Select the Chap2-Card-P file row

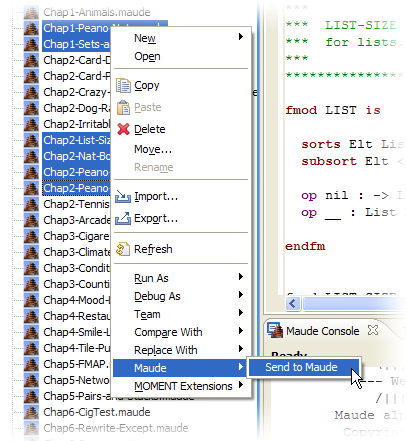(x=76, y=76)
